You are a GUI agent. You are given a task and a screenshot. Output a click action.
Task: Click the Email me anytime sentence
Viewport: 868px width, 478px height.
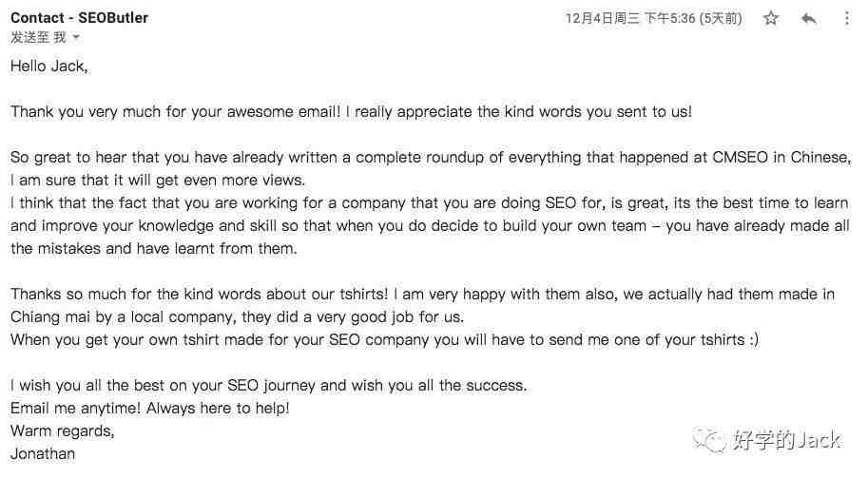point(149,408)
